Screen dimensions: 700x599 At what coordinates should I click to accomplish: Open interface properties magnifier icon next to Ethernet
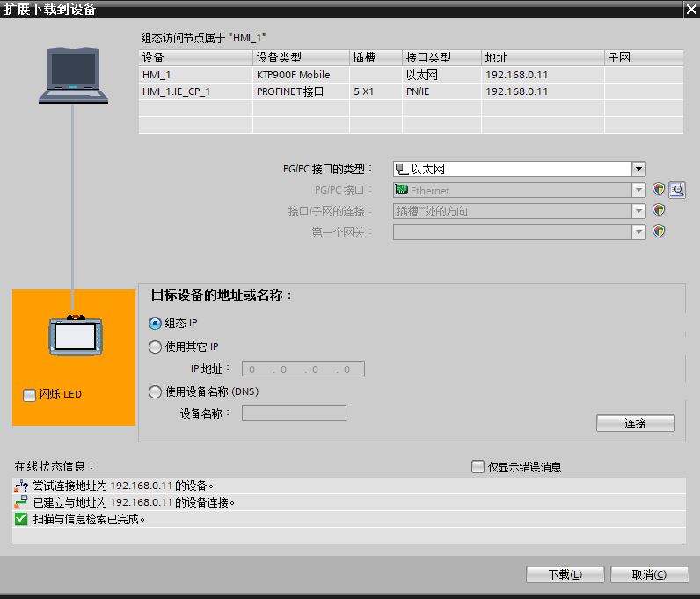click(677, 190)
